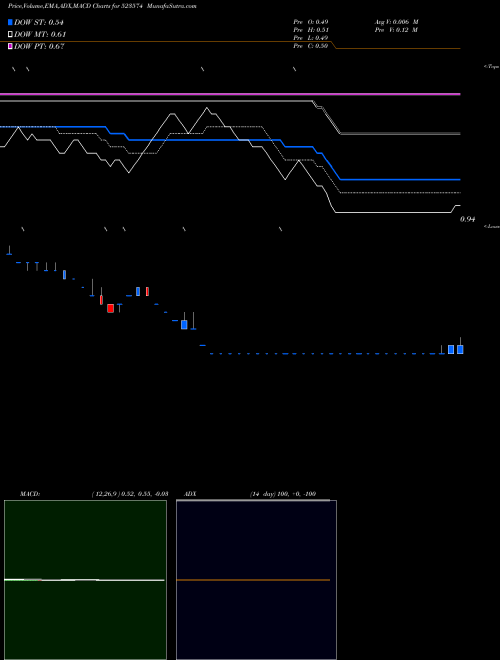This screenshot has width=500, height=660.
Task: Click the blue DOW ST legend swatch
Action: pos(10,22)
